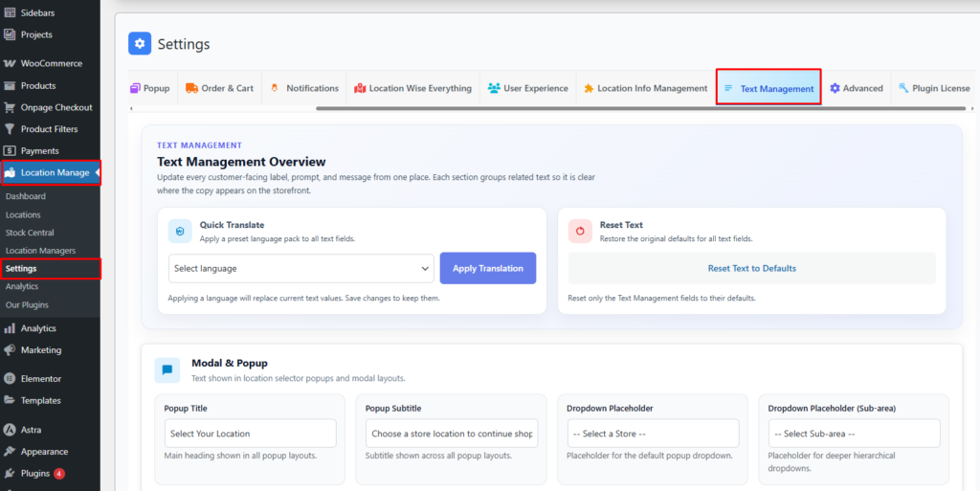Open Stock Central submenu link
The height and width of the screenshot is (491, 980).
(x=30, y=233)
